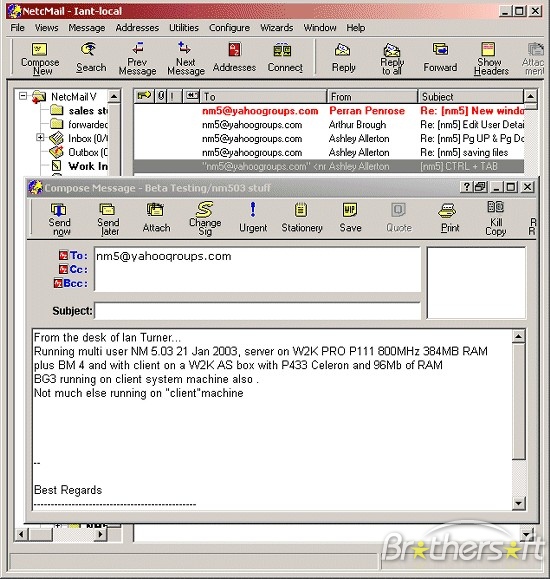Click folder tree scroll left arrow

tap(21, 534)
